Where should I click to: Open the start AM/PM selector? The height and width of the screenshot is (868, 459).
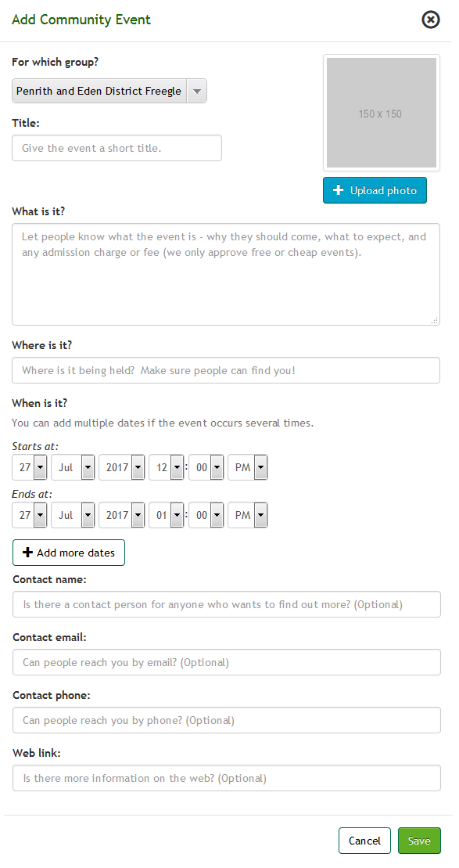[x=248, y=467]
